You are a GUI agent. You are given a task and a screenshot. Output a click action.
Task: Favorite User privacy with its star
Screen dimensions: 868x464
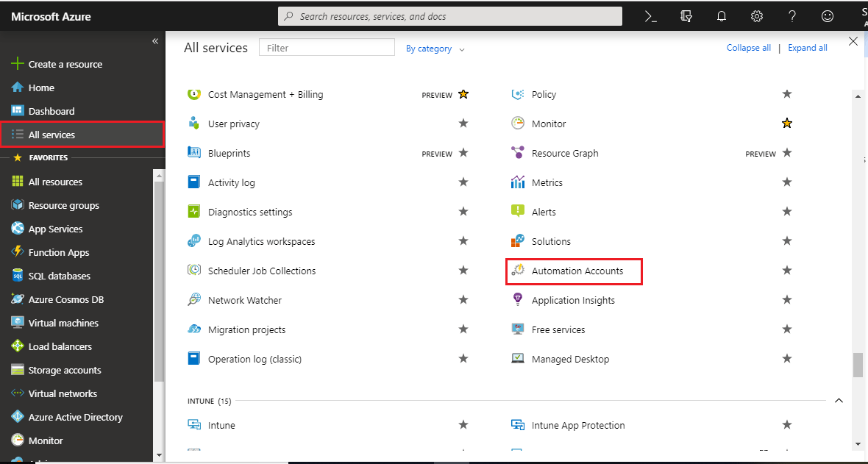pyautogui.click(x=463, y=124)
